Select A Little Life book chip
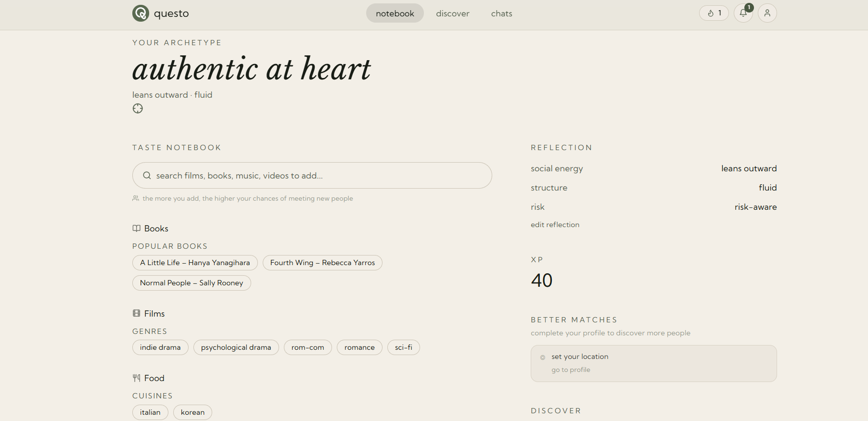 coord(195,263)
